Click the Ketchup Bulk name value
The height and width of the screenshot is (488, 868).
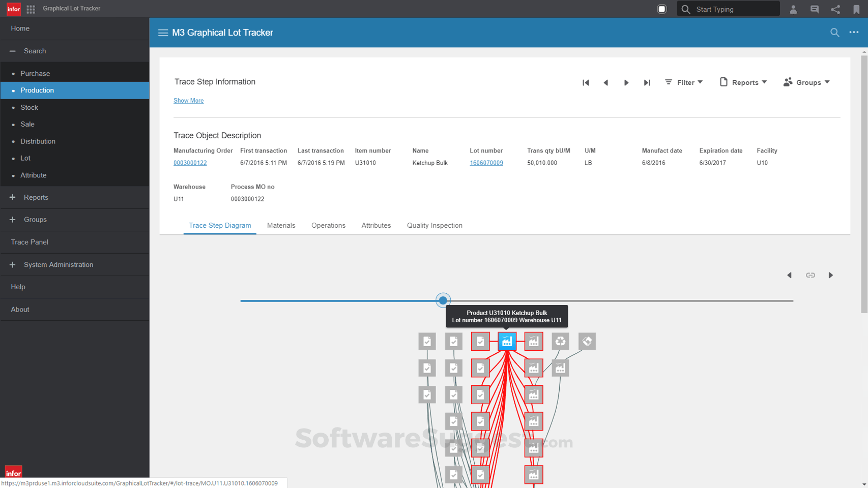pyautogui.click(x=430, y=163)
